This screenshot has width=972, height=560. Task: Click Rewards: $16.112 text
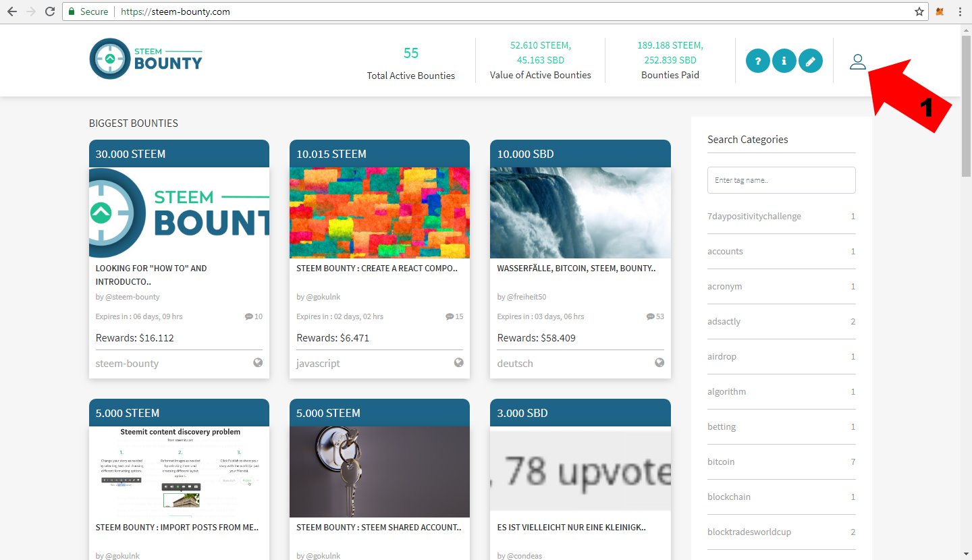[135, 338]
